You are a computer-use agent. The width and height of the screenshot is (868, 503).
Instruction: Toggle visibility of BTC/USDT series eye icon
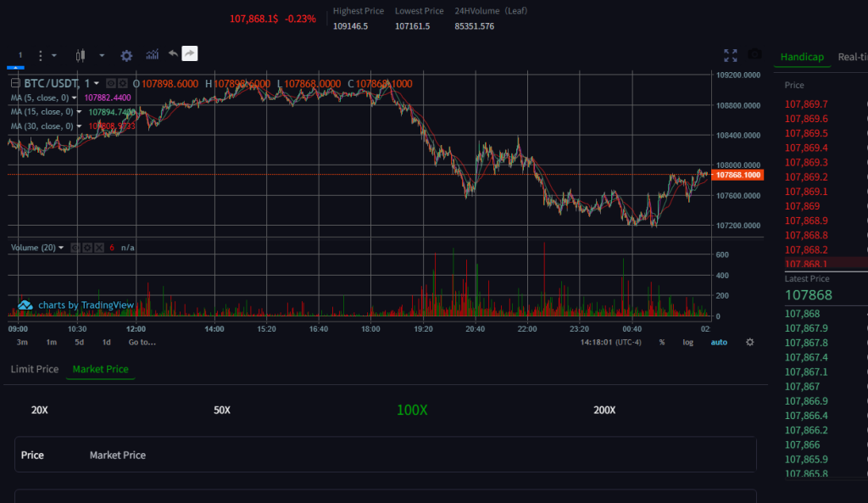(112, 84)
